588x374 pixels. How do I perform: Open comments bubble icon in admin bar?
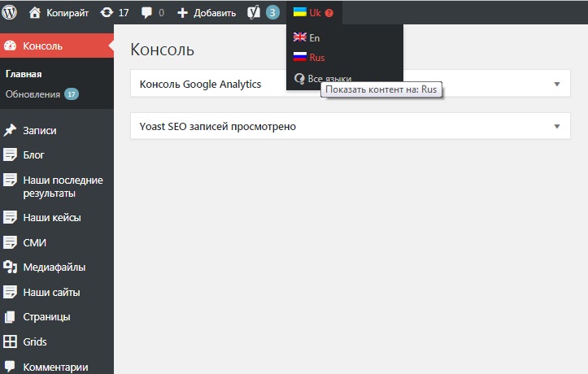tap(146, 13)
